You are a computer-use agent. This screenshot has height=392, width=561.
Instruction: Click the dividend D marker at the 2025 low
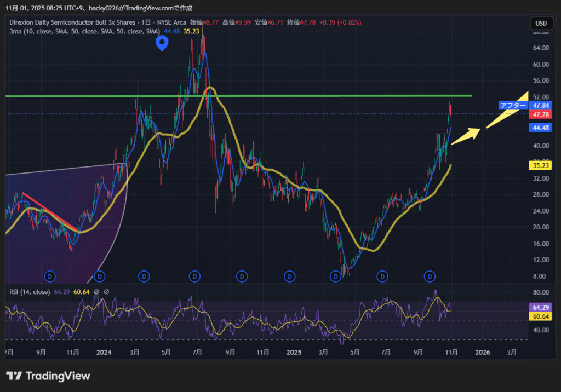(x=335, y=276)
